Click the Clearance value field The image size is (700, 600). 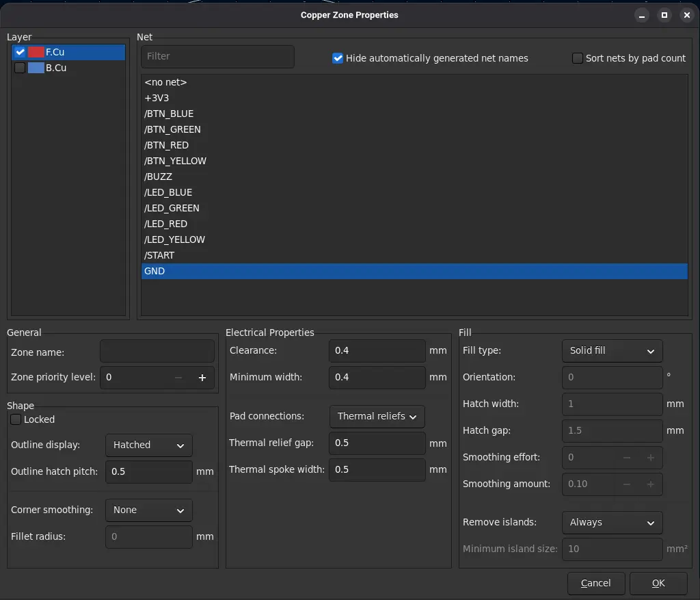point(377,351)
